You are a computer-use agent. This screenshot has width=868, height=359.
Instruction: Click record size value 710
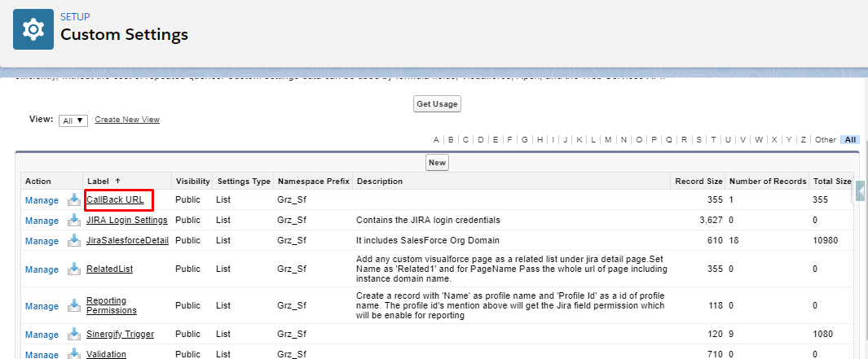pos(716,354)
